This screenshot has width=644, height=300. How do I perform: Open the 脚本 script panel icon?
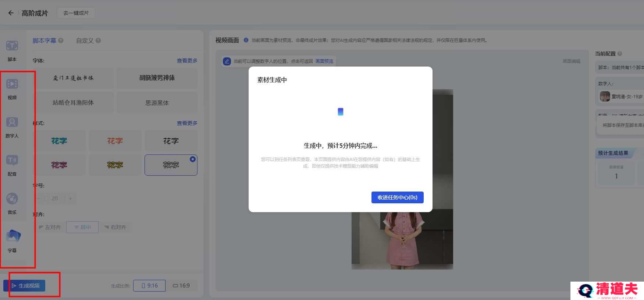click(x=12, y=46)
